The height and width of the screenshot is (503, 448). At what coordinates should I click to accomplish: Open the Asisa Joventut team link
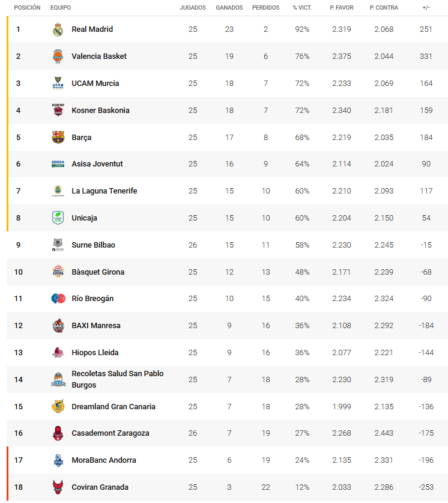97,164
